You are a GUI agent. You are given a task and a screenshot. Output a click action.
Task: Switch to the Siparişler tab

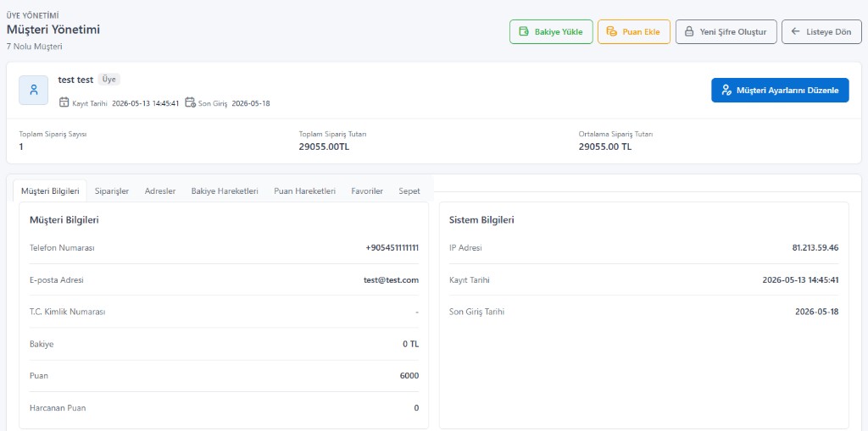112,191
